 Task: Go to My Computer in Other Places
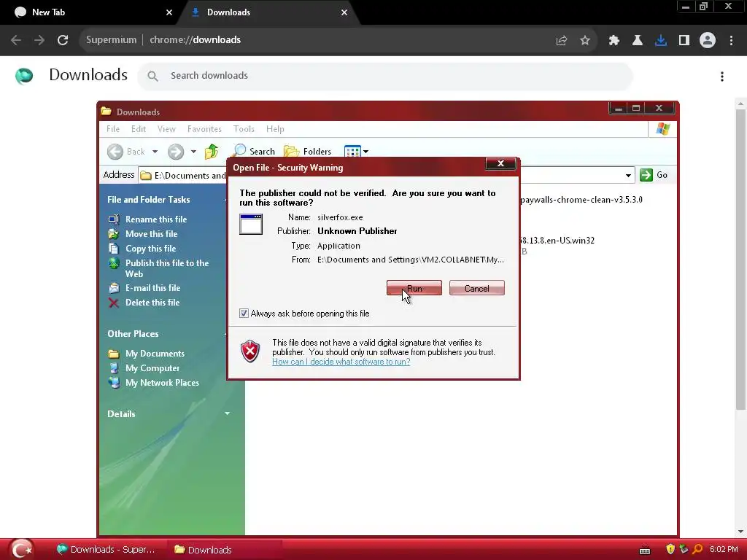(x=152, y=368)
